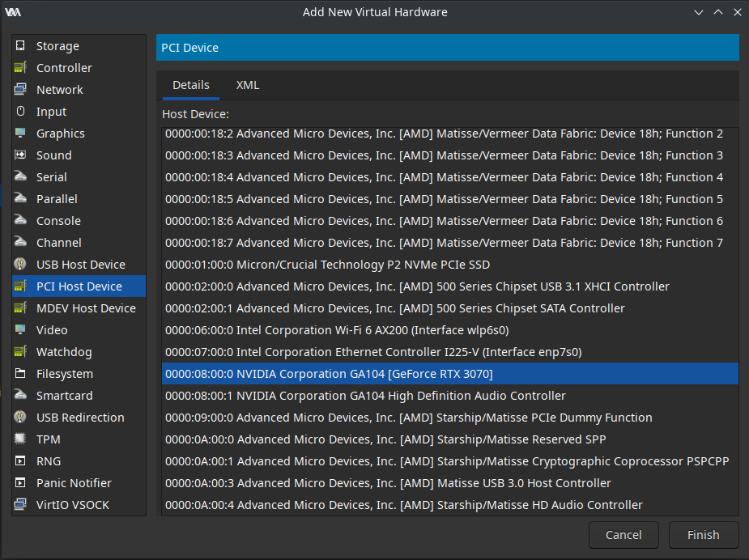Select MDEV Host Device in sidebar
Image resolution: width=749 pixels, height=560 pixels.
[x=86, y=308]
